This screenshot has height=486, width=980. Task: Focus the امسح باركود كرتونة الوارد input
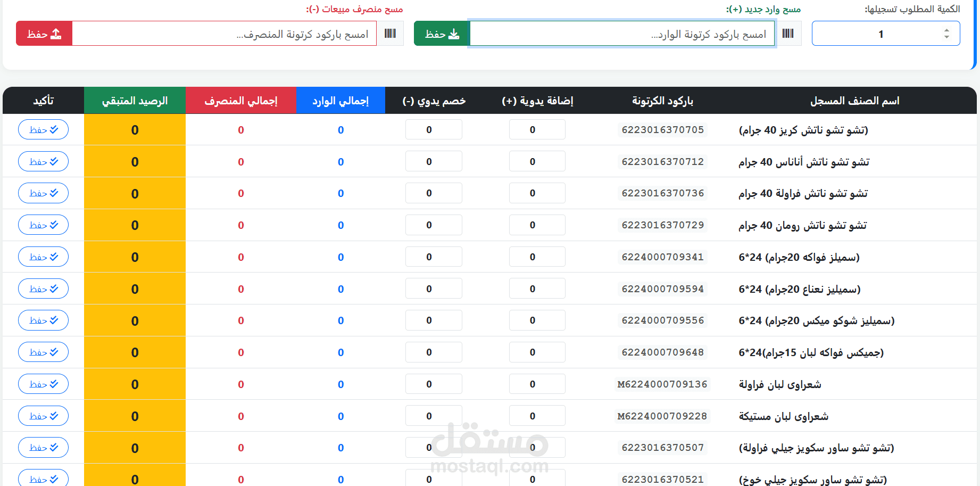tap(622, 34)
